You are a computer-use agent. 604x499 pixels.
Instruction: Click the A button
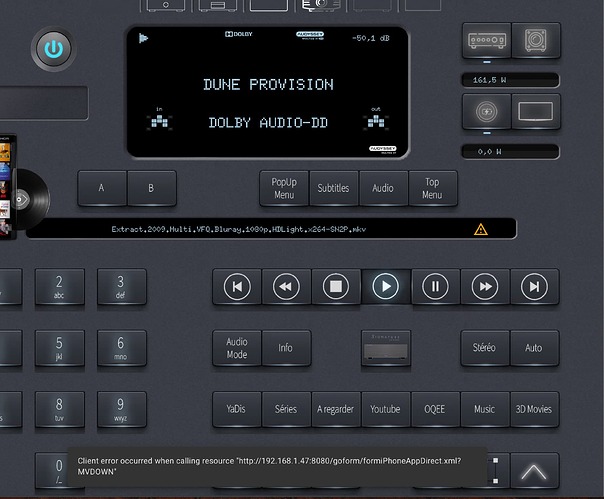pyautogui.click(x=102, y=188)
